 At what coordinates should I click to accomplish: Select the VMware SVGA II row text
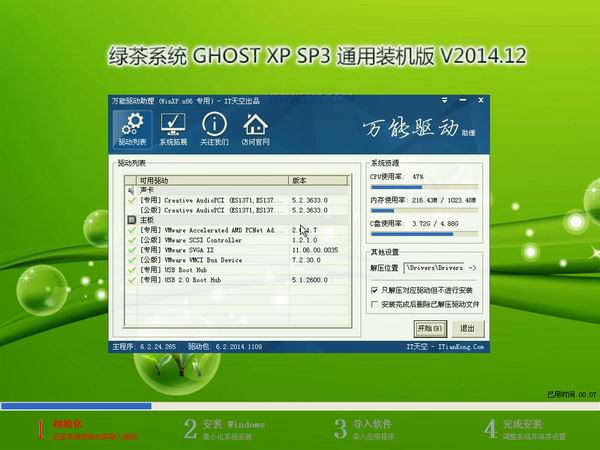(x=176, y=250)
